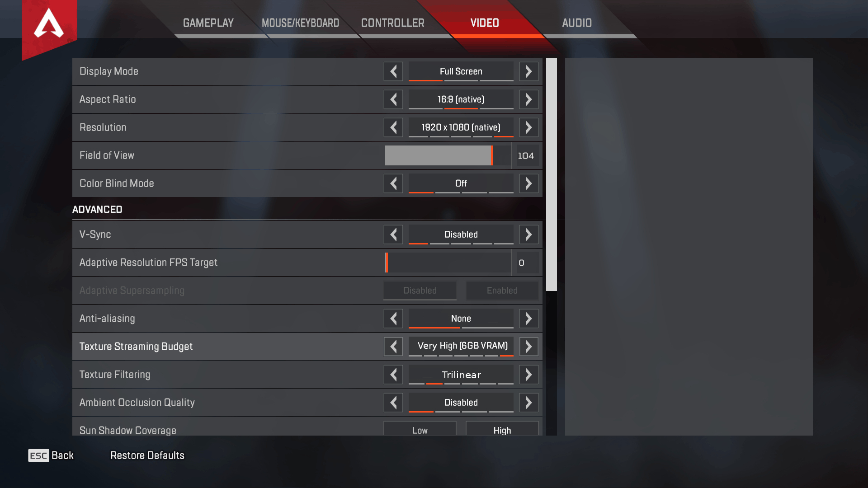
Task: Click Restore Defaults button
Action: pos(147,455)
